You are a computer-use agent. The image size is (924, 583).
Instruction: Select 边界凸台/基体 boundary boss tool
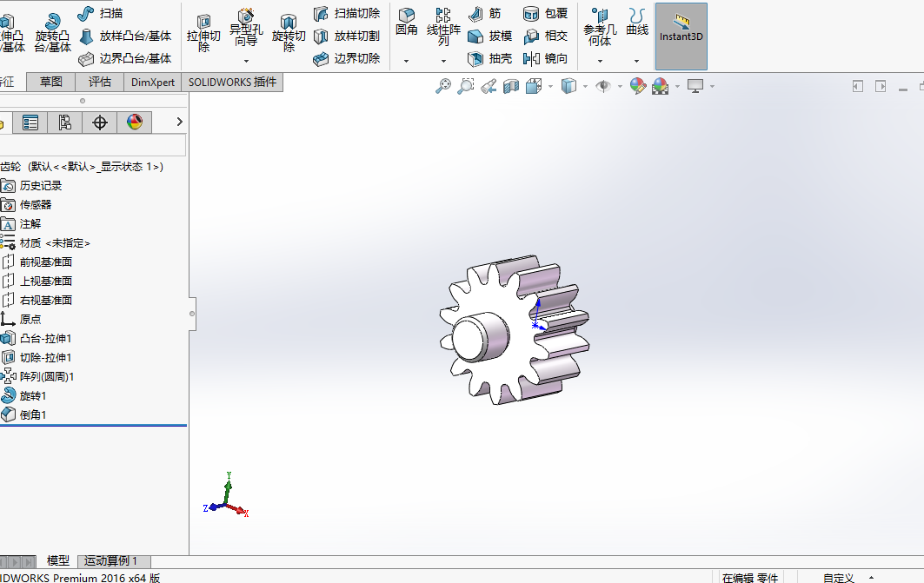(x=125, y=58)
